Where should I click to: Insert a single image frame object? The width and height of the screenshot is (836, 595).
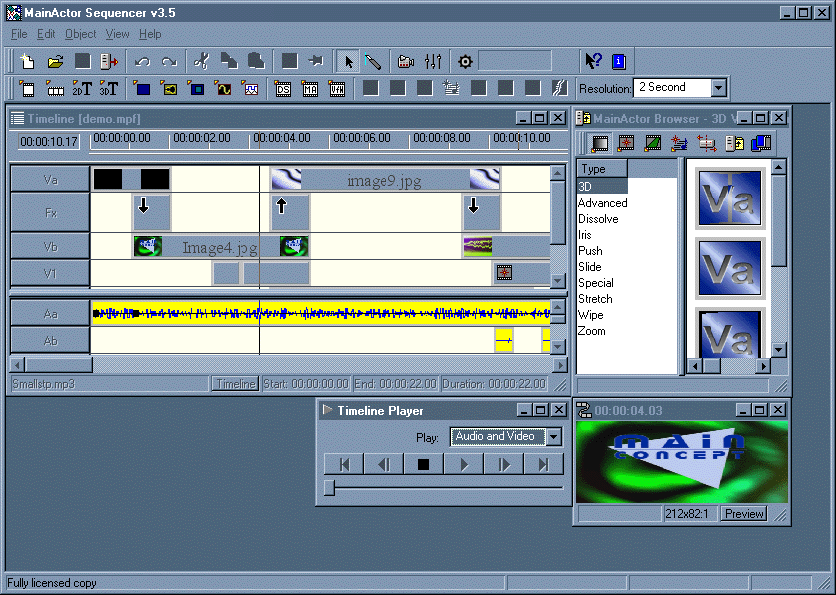(27, 88)
